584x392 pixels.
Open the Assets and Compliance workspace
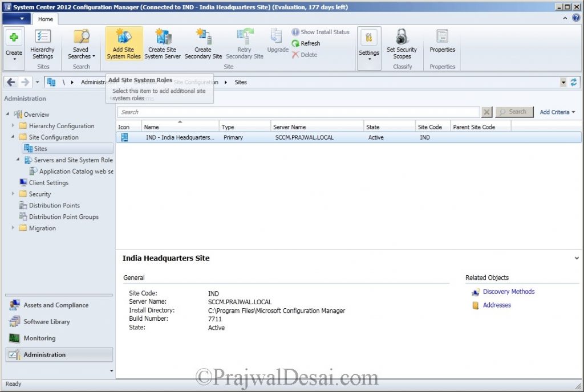tap(59, 305)
